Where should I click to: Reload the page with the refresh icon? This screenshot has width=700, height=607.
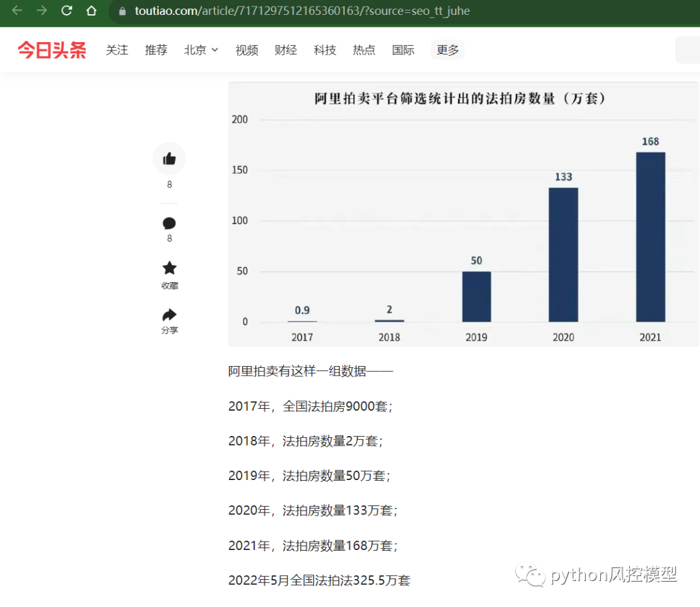pyautogui.click(x=67, y=10)
